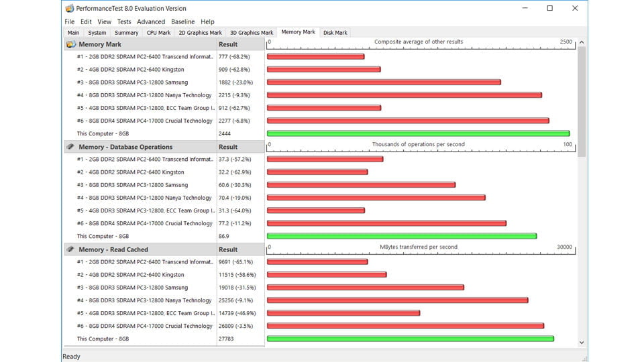644x362 pixels.
Task: Go to the 3D Graphics Mark tab
Action: 252,32
